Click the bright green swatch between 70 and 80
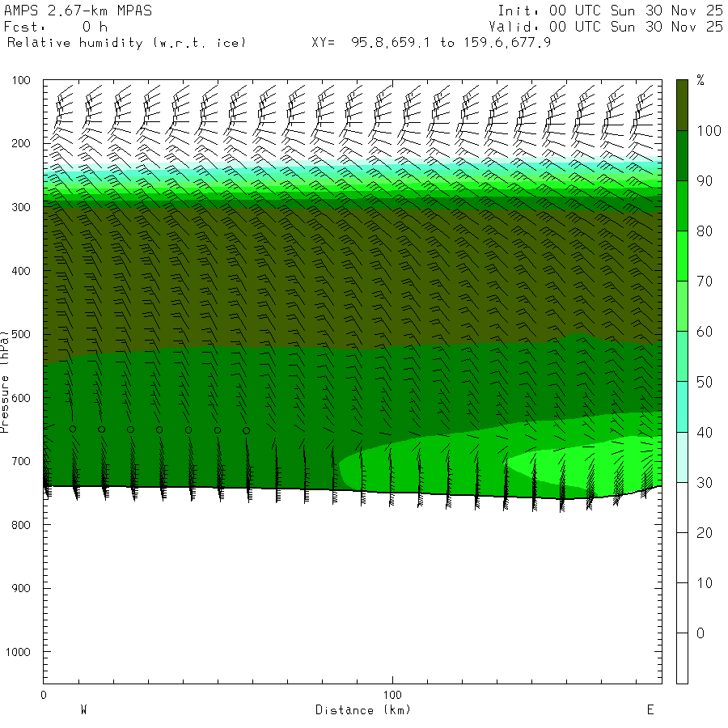 (x=682, y=256)
